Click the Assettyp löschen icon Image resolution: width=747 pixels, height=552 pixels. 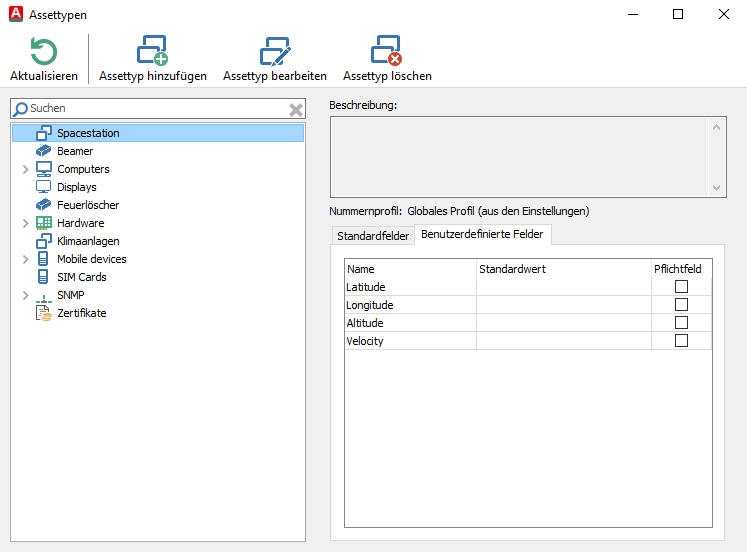click(x=386, y=52)
